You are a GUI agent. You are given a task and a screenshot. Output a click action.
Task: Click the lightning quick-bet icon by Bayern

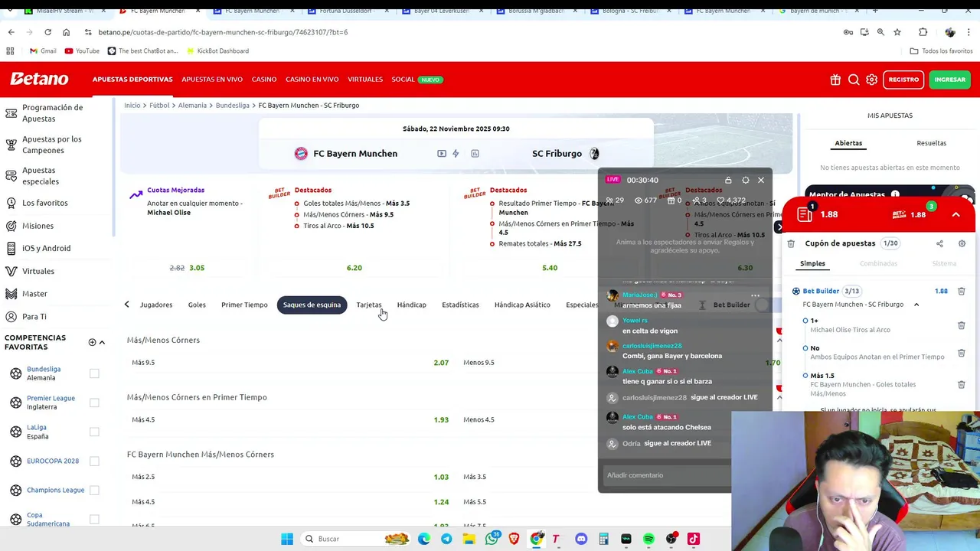456,154
